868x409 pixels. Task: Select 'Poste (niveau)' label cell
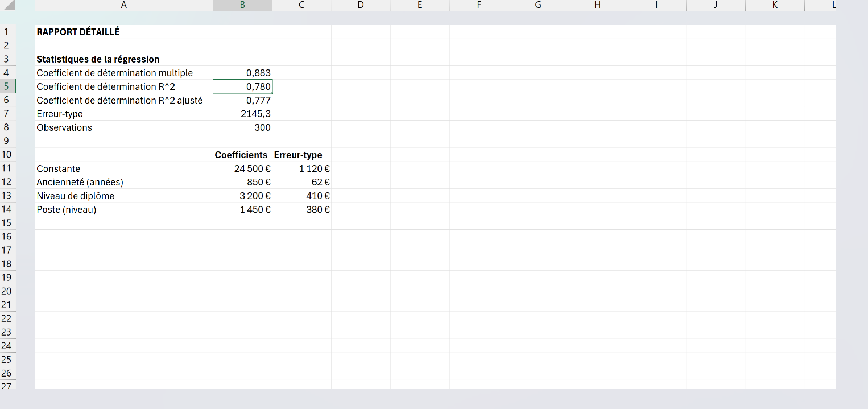click(x=124, y=209)
